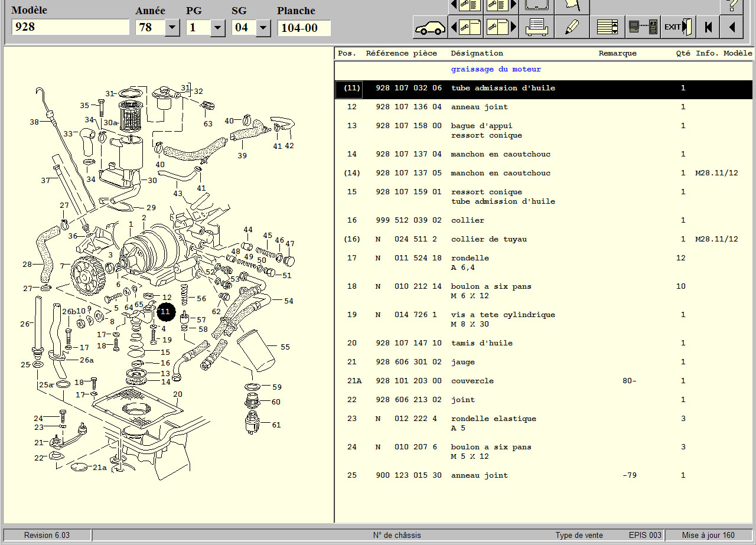Click 'EPIS 003' in the status bar
This screenshot has height=545, width=756.
point(645,535)
